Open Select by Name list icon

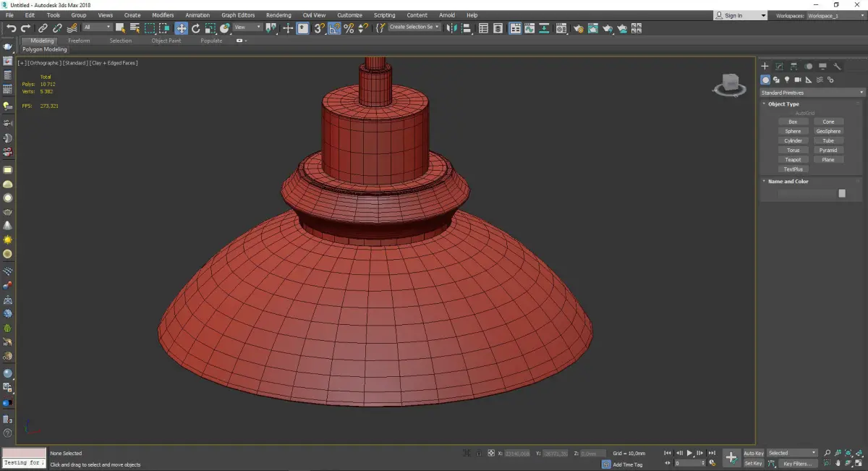[x=135, y=28]
